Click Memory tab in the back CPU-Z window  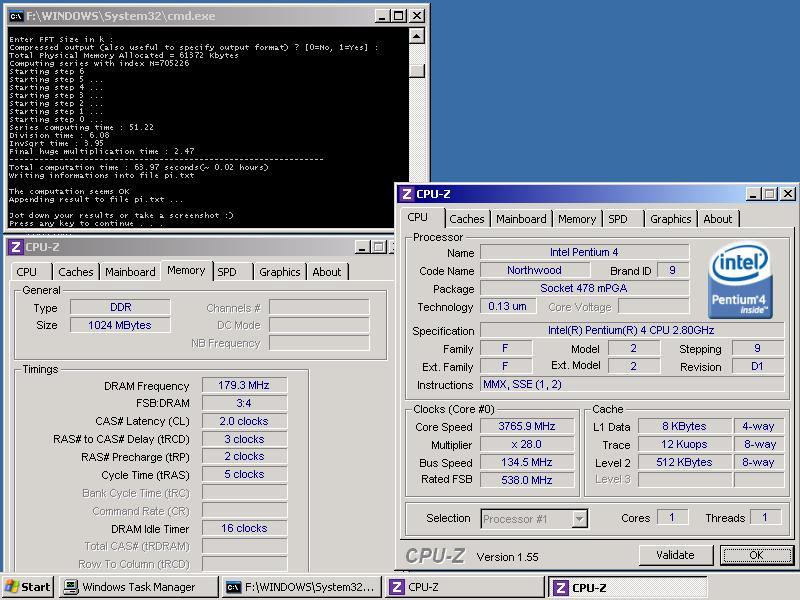pos(186,270)
